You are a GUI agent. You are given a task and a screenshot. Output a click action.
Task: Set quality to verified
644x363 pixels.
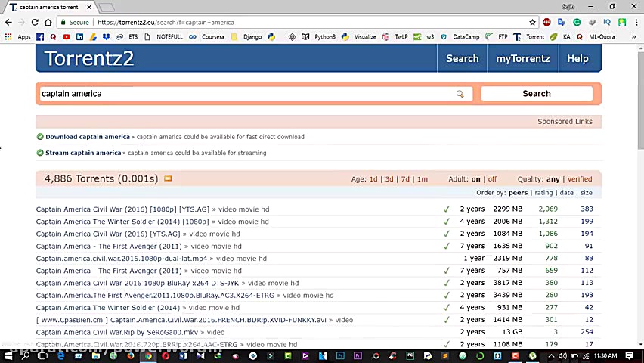pyautogui.click(x=580, y=179)
